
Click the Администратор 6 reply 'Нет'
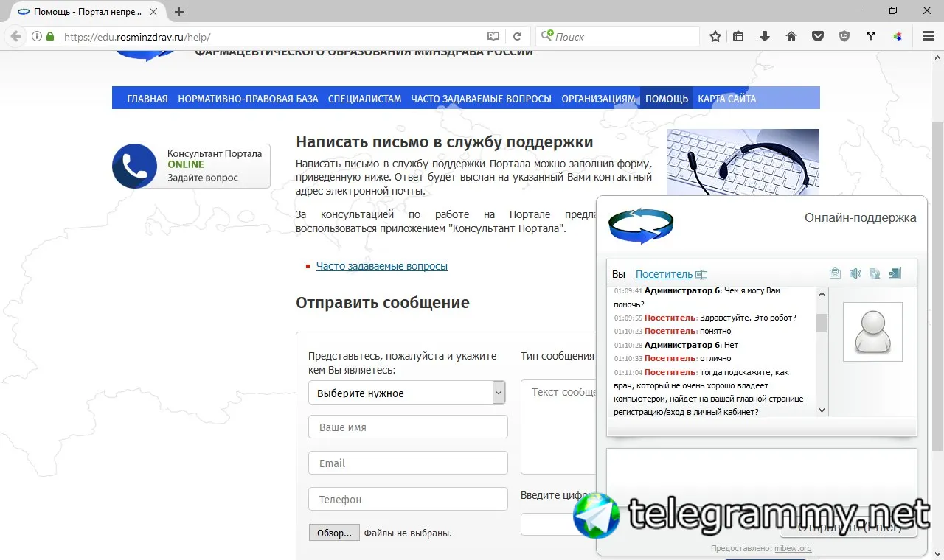click(x=731, y=345)
